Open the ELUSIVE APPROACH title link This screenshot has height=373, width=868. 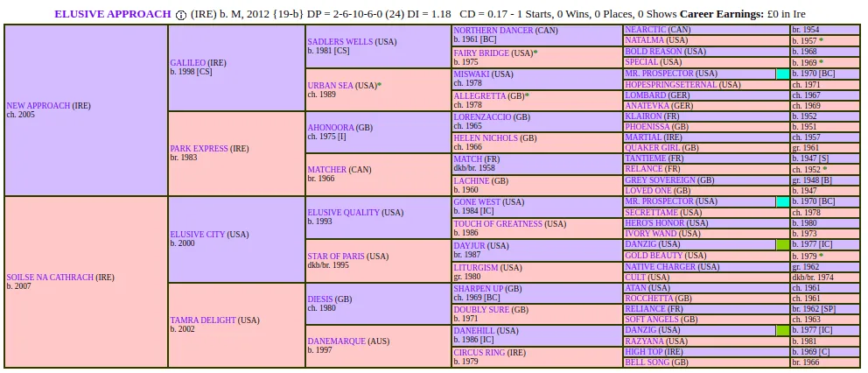click(x=112, y=14)
